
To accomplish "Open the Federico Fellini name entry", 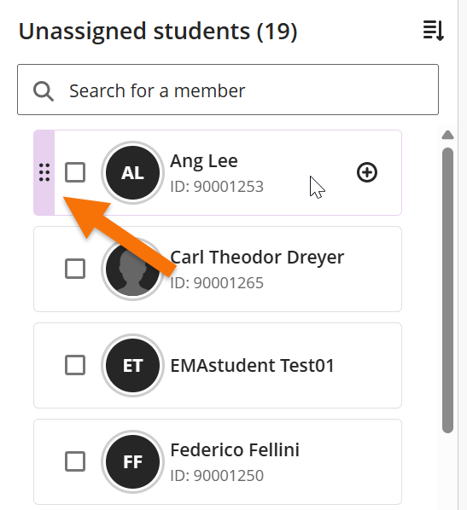I will coord(235,450).
